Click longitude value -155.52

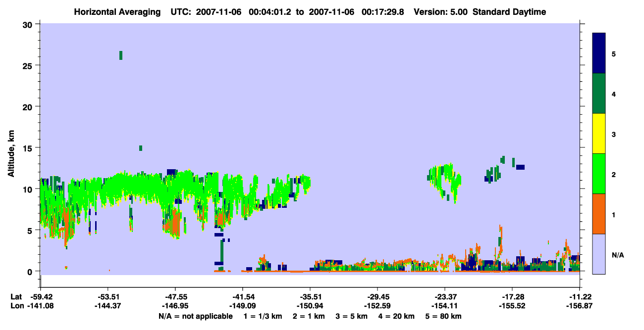point(512,306)
